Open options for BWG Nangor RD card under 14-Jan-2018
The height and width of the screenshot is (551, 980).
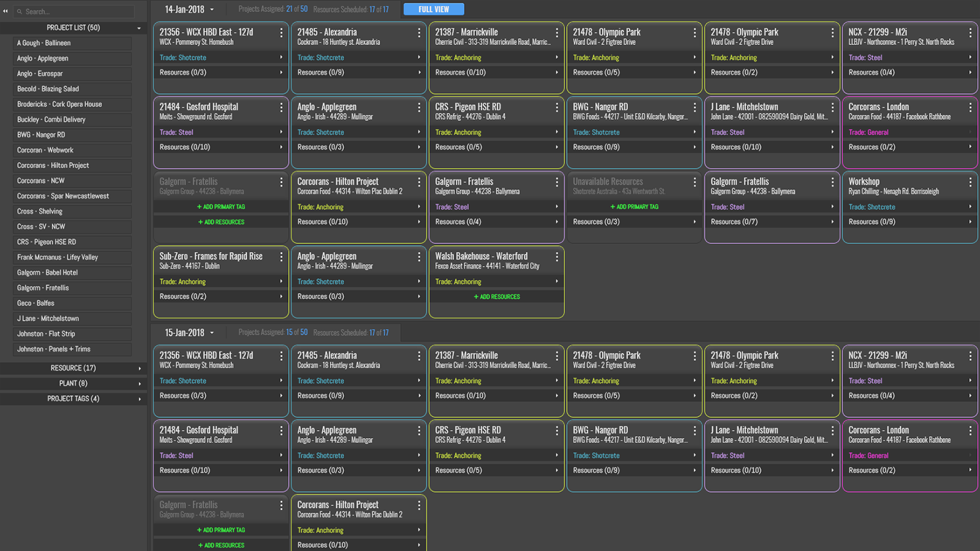pos(695,108)
